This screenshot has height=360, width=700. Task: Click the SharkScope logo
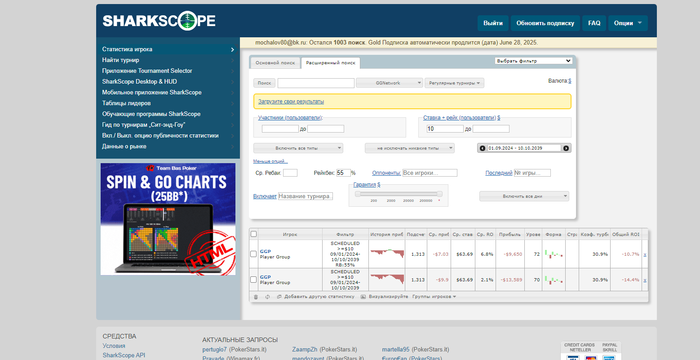click(159, 21)
